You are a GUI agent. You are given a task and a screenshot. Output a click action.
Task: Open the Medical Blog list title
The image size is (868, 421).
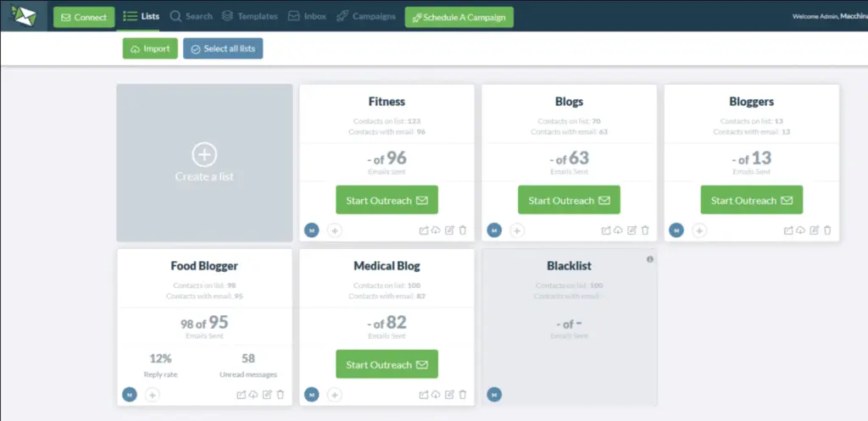tap(387, 266)
